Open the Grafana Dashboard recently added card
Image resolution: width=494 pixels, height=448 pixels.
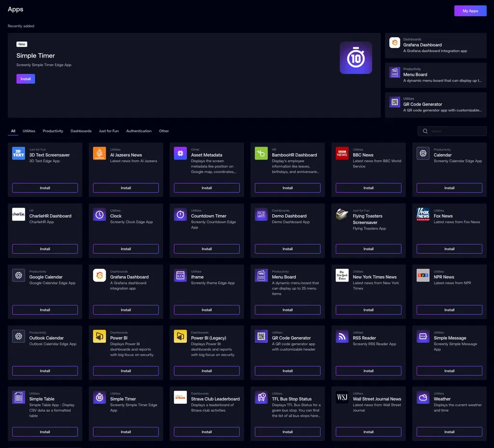pos(436,45)
